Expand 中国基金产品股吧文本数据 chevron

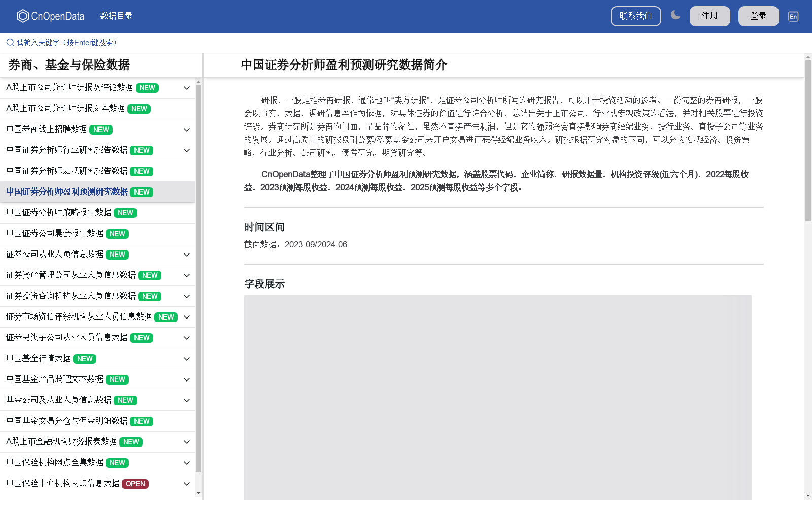click(x=187, y=379)
